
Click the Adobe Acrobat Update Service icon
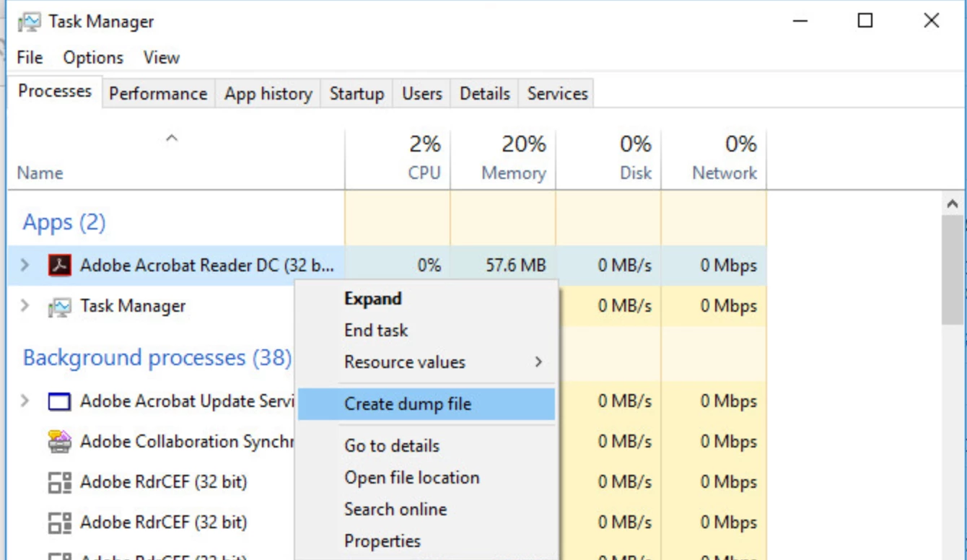(x=60, y=401)
